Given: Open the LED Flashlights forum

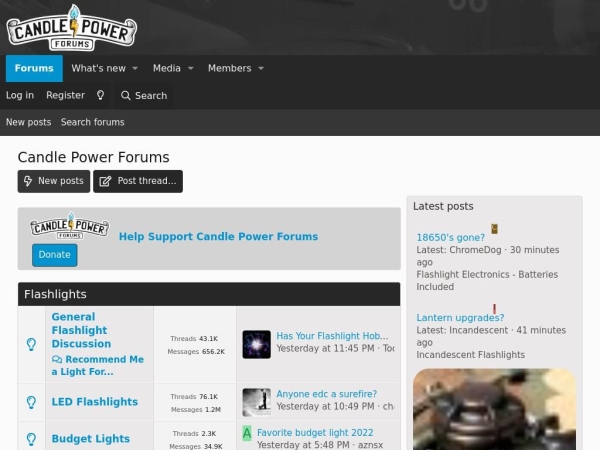Looking at the screenshot, I should pyautogui.click(x=95, y=402).
